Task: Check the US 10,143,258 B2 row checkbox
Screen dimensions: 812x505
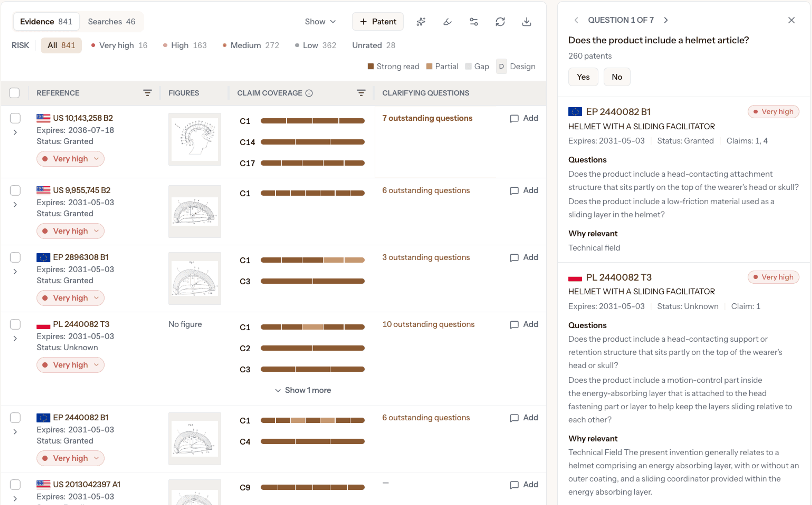Action: [15, 118]
